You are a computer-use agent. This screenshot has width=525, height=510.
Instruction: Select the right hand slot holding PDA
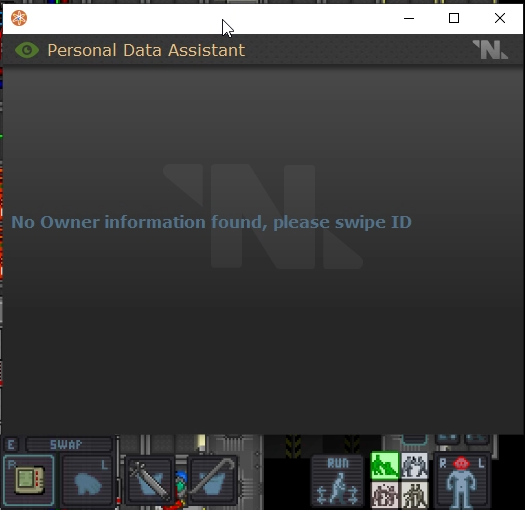pos(29,480)
